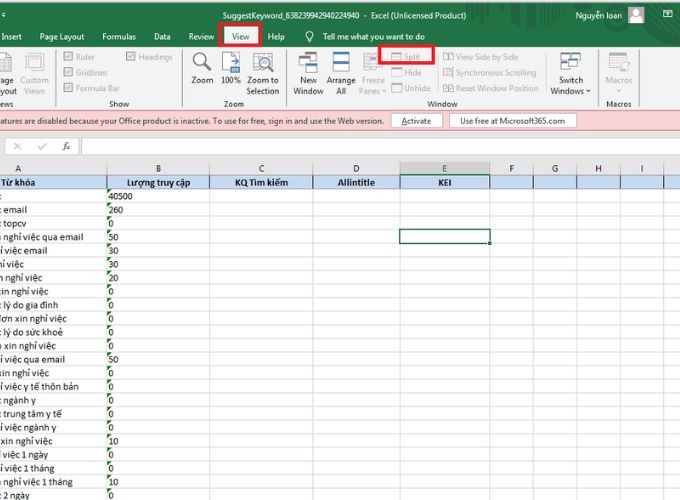Click the formula bar Enter checkmark icon
This screenshot has height=500, width=680.
pos(42,147)
